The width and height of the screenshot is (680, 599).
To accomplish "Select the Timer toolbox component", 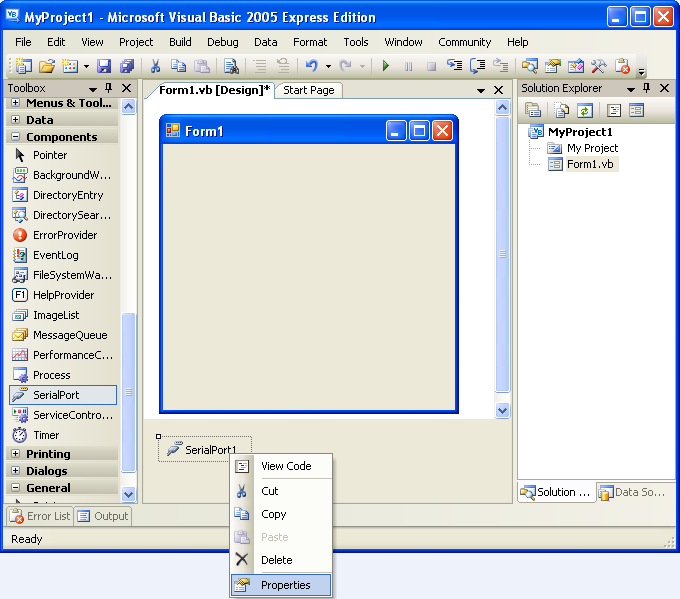I will [63, 435].
